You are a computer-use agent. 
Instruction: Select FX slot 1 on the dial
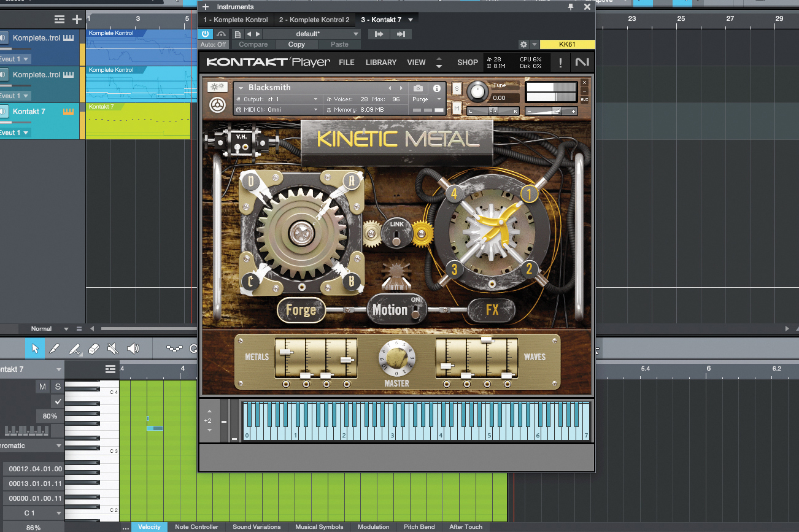tap(529, 195)
